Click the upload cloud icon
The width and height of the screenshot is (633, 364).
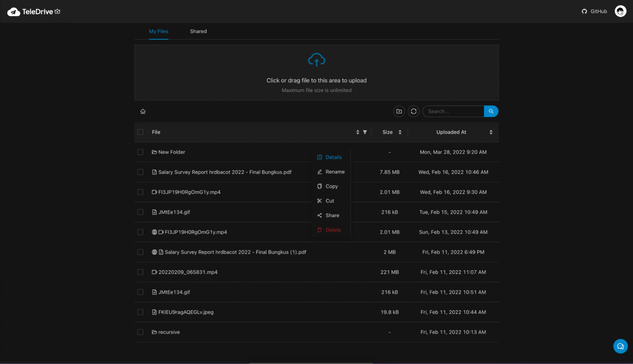pyautogui.click(x=316, y=60)
